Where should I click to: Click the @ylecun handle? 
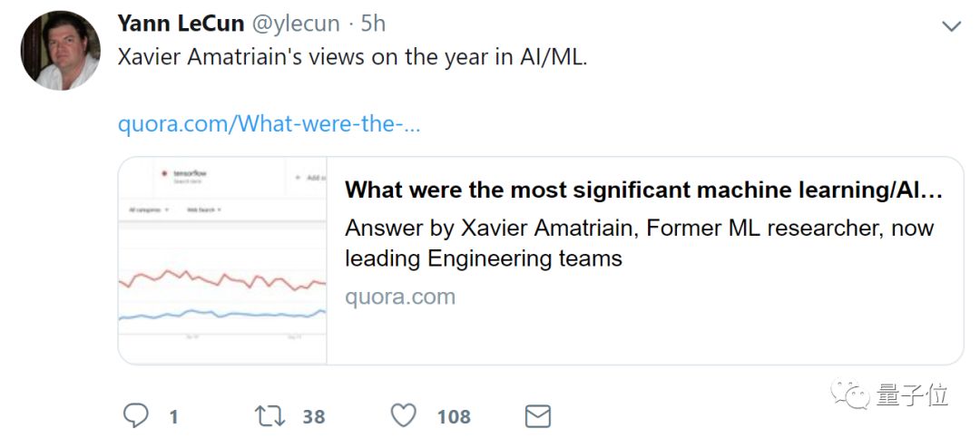(297, 24)
